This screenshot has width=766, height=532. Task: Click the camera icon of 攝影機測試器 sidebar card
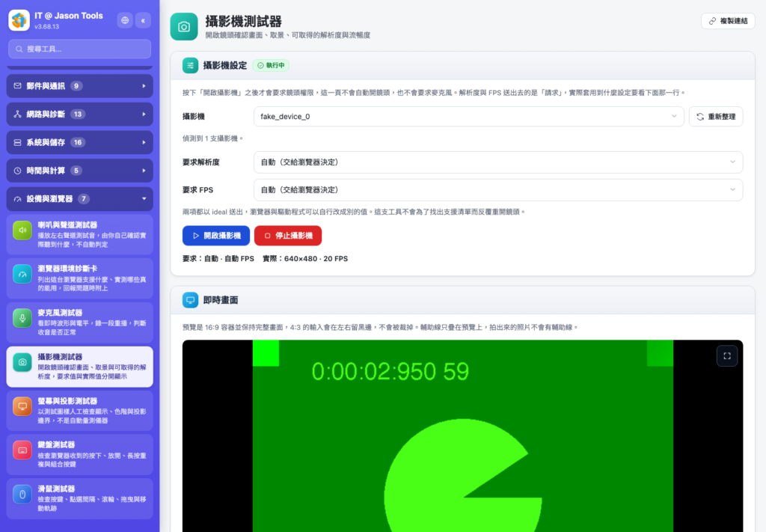(22, 362)
